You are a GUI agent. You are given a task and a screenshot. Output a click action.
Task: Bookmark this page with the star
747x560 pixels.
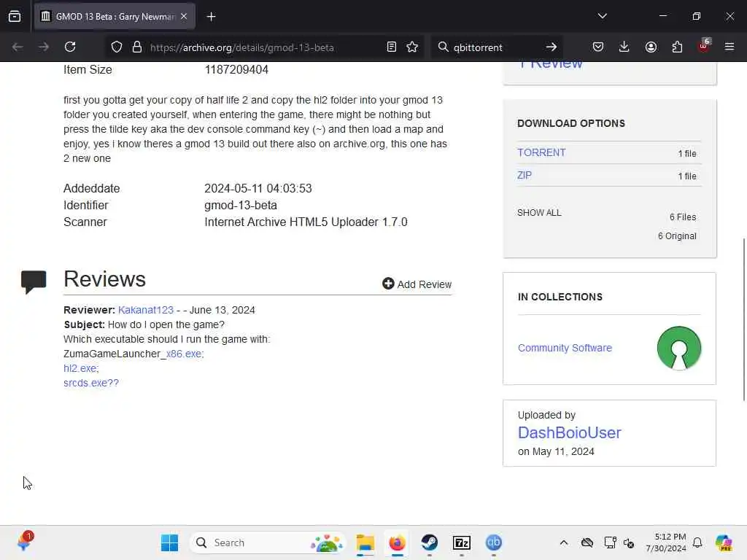click(x=413, y=47)
